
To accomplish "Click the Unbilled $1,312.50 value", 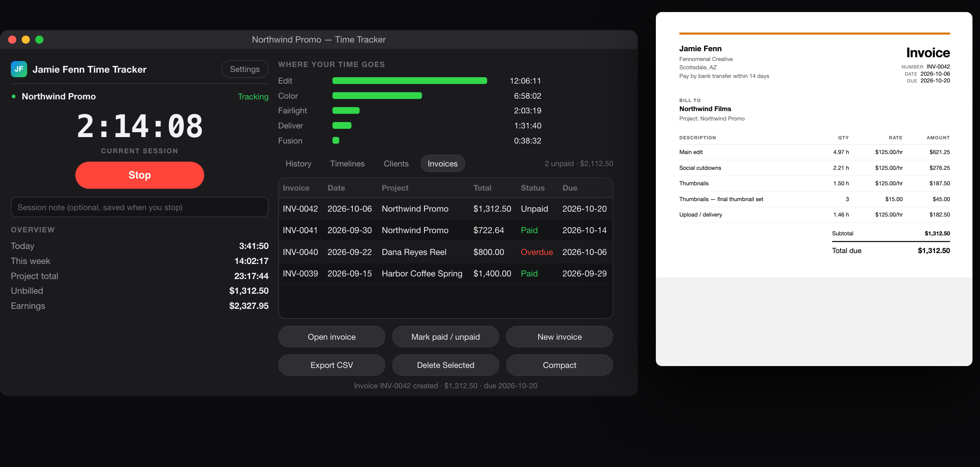I will pyautogui.click(x=249, y=291).
